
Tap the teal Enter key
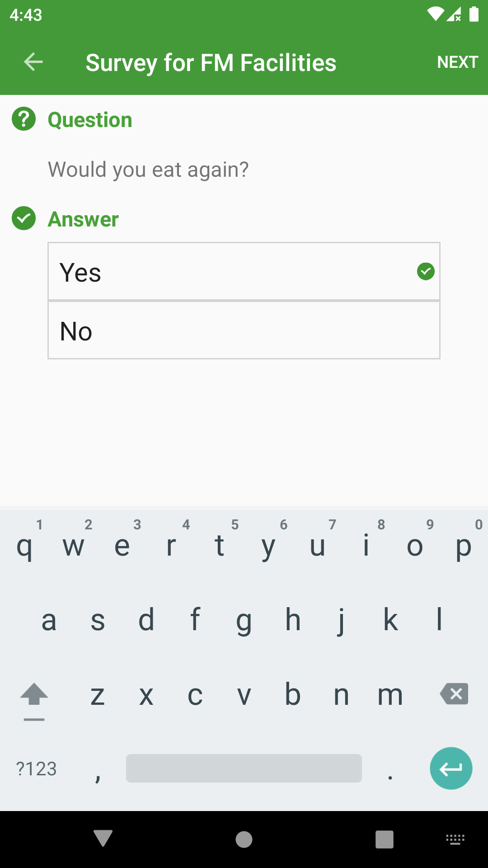click(x=450, y=768)
